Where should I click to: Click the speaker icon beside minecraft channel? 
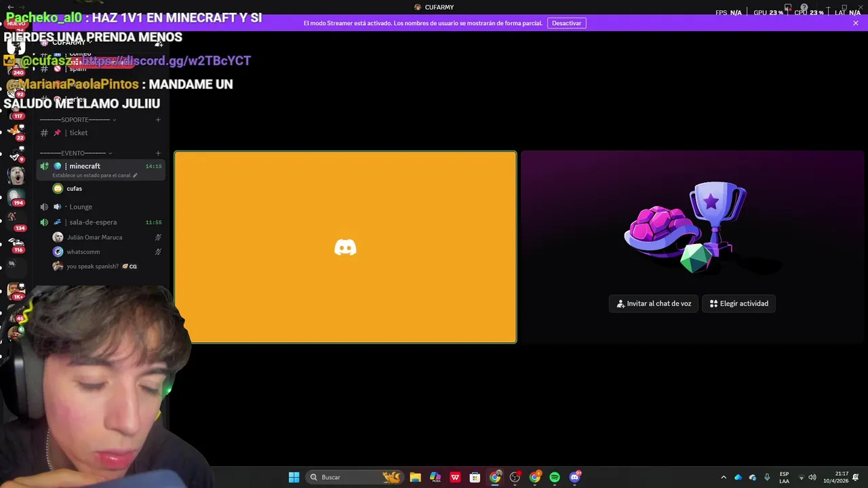pyautogui.click(x=44, y=166)
